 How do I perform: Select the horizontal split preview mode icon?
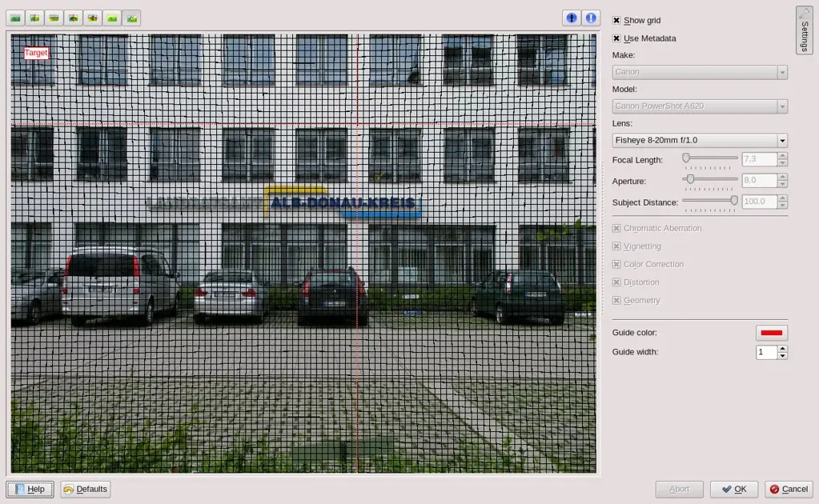[53, 17]
